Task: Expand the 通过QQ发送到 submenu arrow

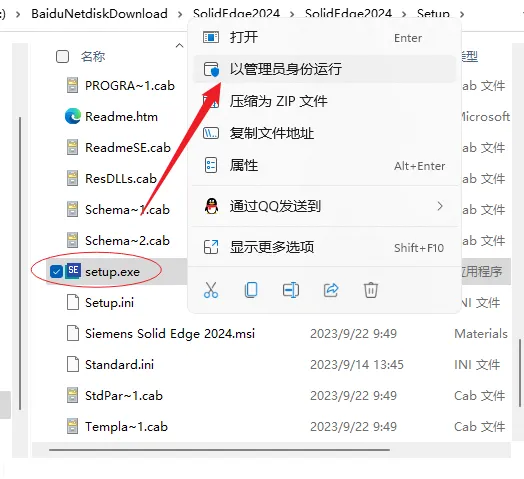Action: pos(440,206)
